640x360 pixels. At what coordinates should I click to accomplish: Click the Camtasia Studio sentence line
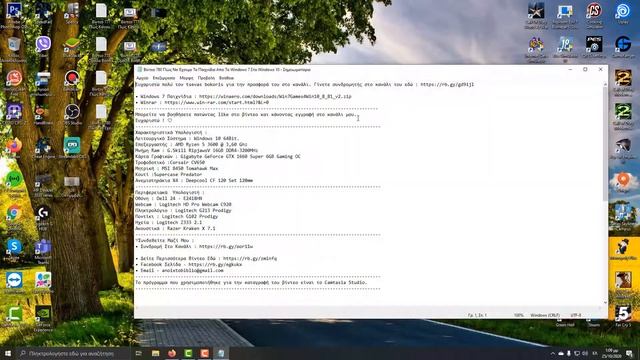pyautogui.click(x=251, y=282)
